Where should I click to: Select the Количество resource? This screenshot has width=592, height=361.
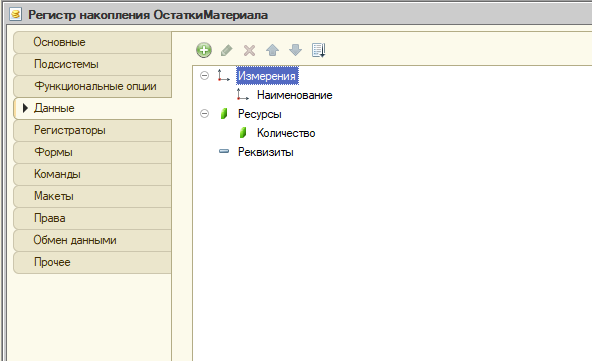coord(286,133)
